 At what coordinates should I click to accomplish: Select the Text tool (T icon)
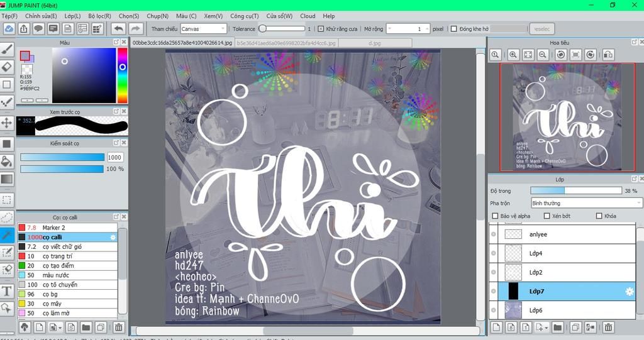tap(6, 291)
